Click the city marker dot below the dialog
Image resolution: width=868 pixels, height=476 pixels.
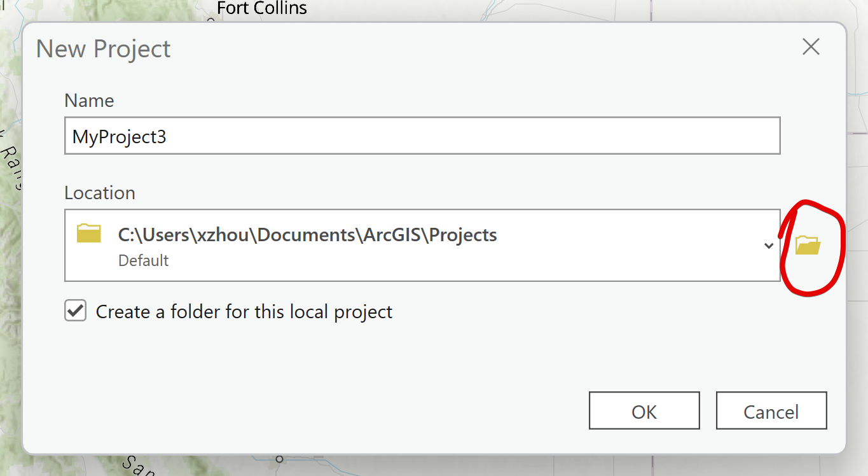(x=279, y=458)
